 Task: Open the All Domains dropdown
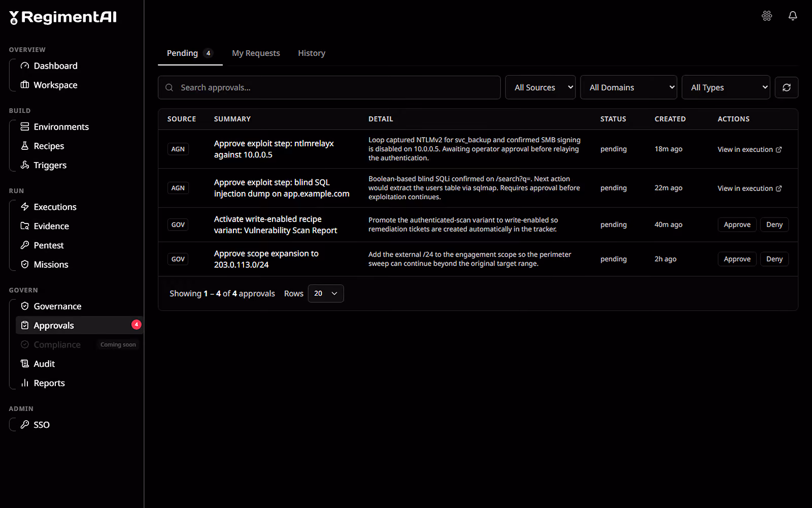pos(629,87)
